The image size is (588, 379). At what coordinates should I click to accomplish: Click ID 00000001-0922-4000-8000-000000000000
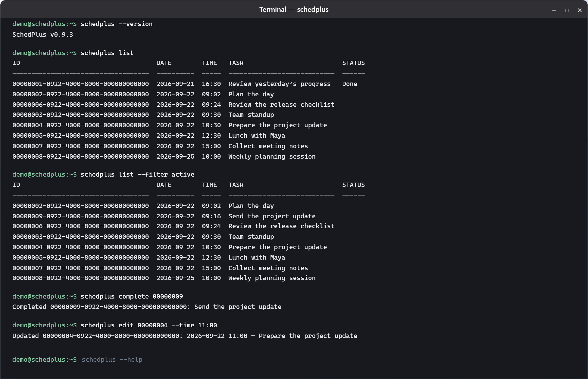coord(81,84)
